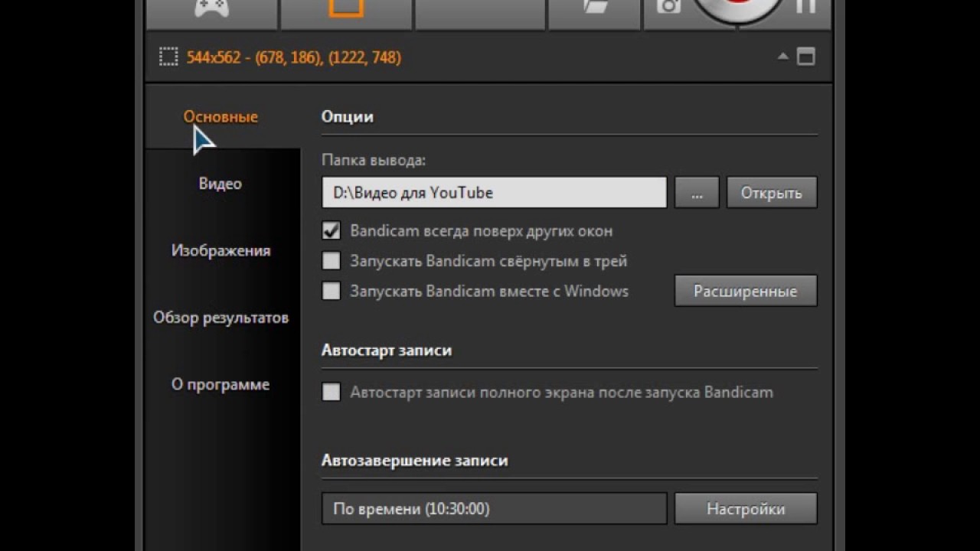Enable Запускать Bandicam вместе с Windows
This screenshot has height=551, width=980.
(x=331, y=291)
